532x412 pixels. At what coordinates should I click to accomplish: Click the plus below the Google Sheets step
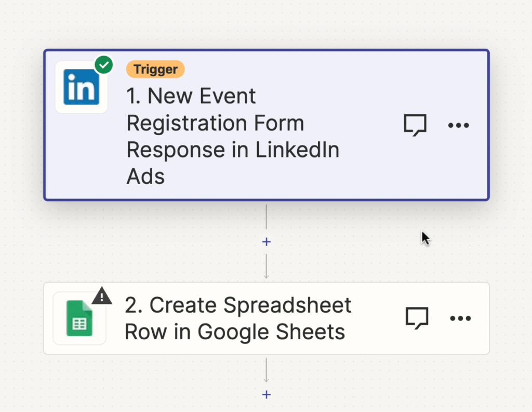pos(266,395)
